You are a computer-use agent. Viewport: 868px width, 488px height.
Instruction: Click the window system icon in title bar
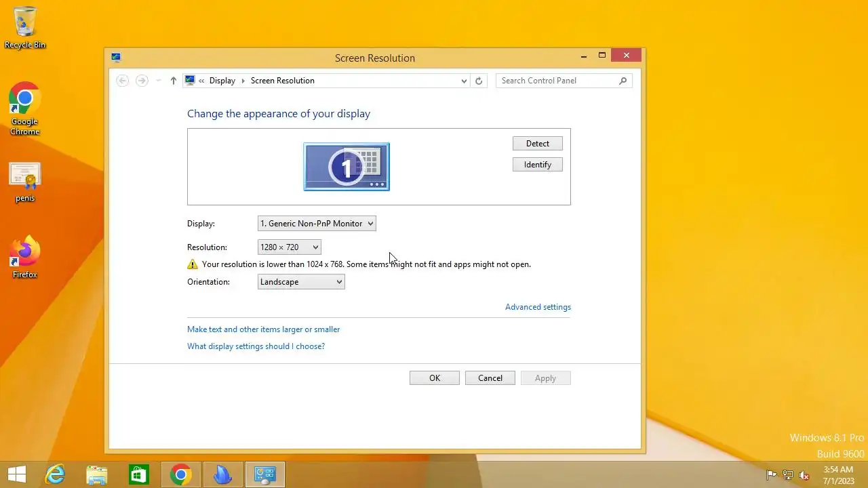pyautogui.click(x=116, y=58)
